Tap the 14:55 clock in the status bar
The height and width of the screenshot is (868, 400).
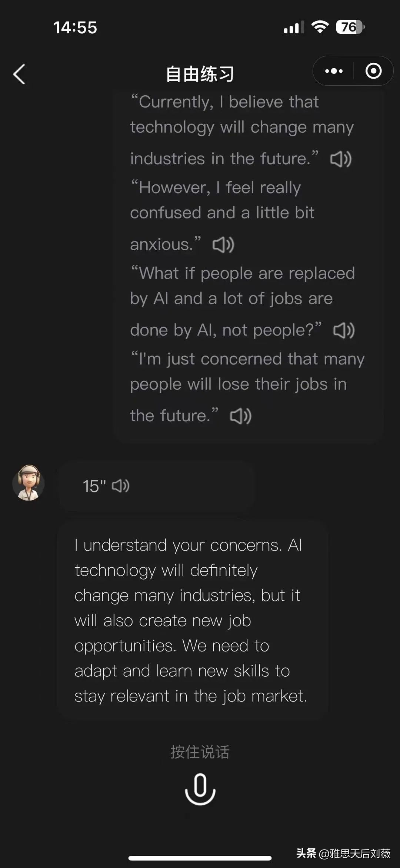click(75, 27)
